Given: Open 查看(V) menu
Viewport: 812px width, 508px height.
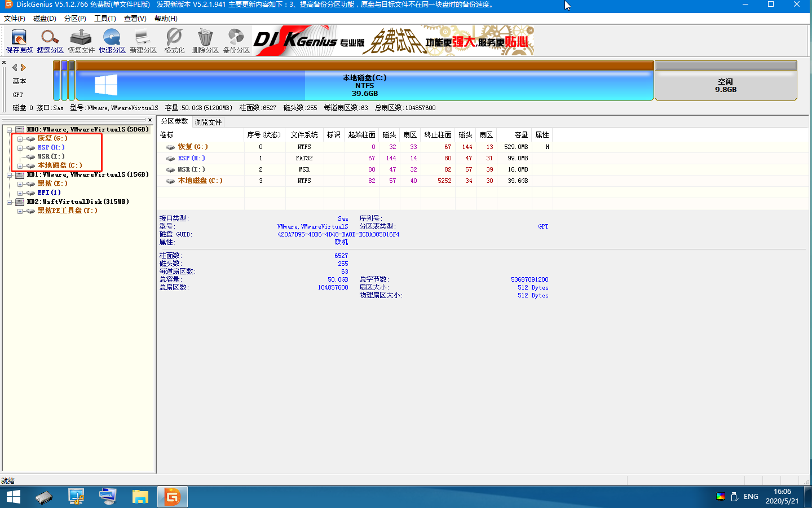Looking at the screenshot, I should (x=135, y=19).
